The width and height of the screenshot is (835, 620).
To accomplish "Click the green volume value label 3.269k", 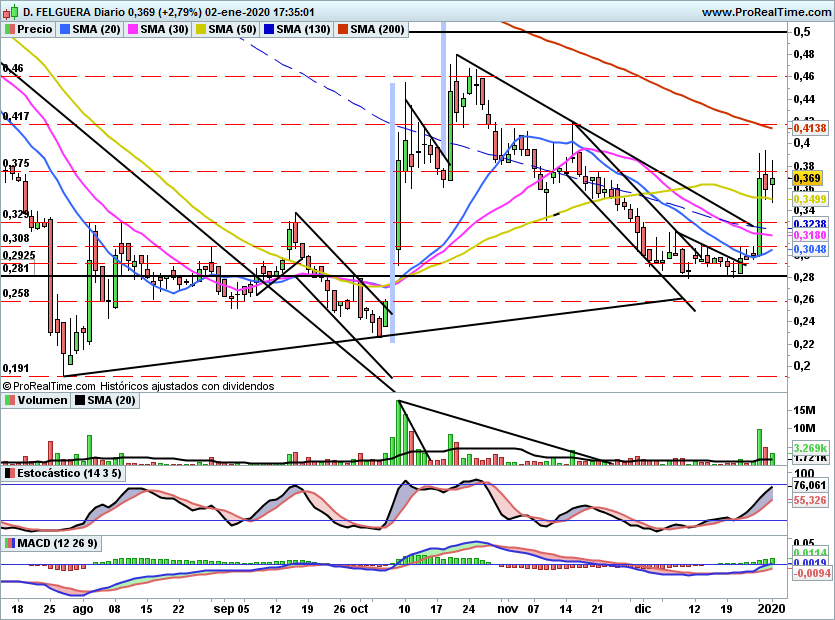I will point(809,447).
